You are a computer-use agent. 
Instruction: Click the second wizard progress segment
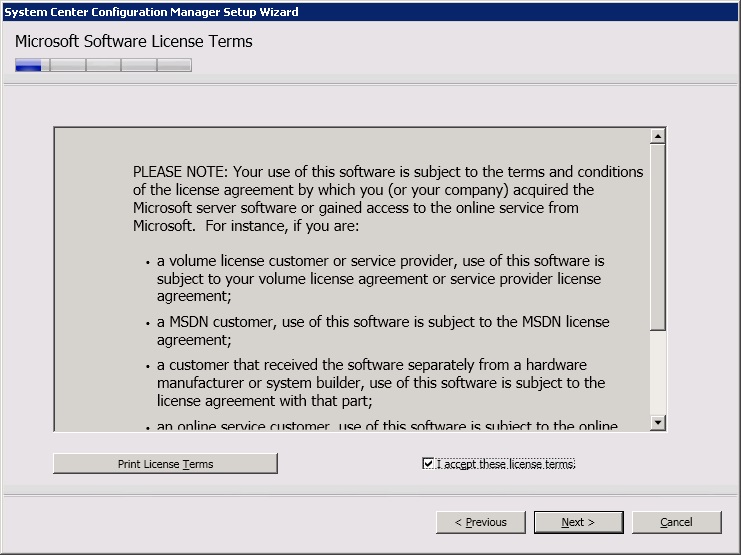point(67,66)
